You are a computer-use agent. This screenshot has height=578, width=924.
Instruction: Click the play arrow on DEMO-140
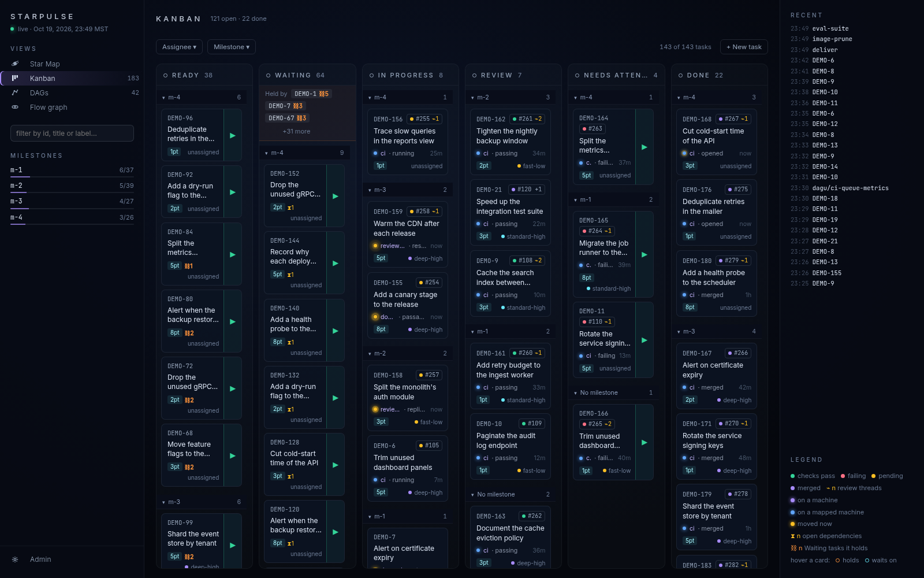336,331
